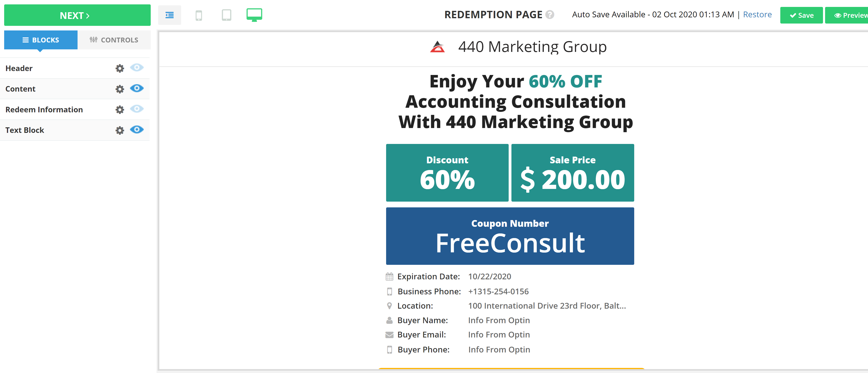Viewport: 868px width, 373px height.
Task: Switch to tablet preview
Action: [x=226, y=15]
